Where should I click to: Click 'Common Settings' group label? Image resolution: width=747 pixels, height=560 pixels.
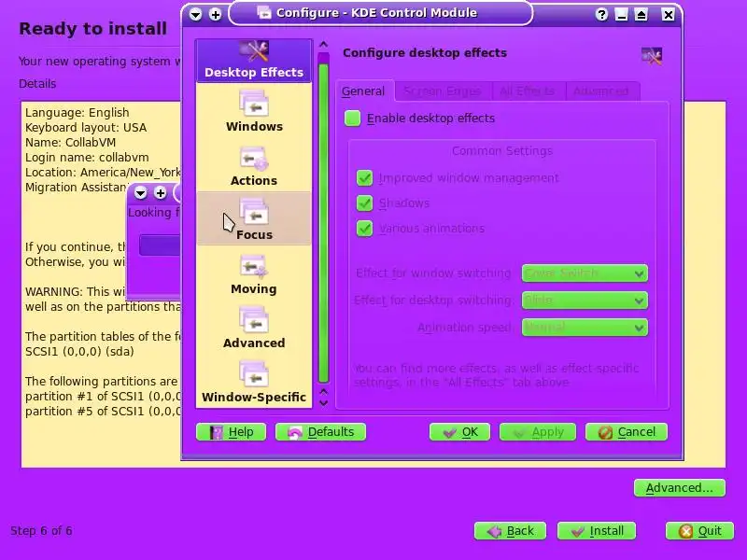[x=502, y=151]
